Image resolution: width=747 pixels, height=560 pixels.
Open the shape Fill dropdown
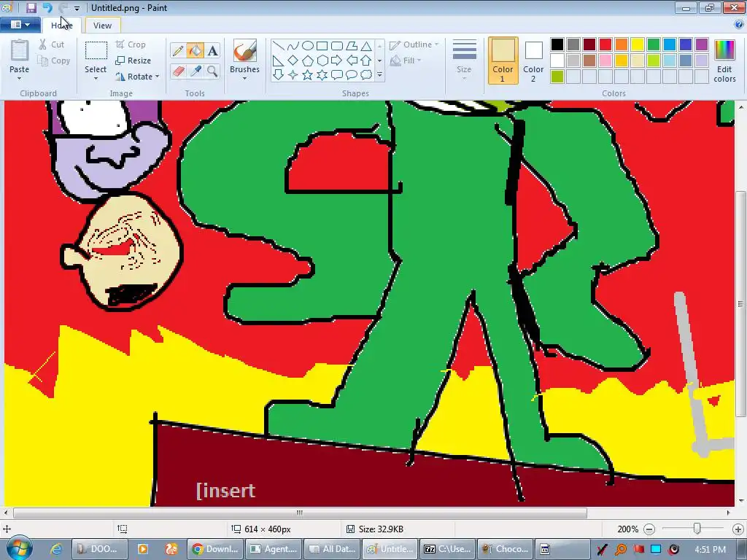click(x=406, y=61)
